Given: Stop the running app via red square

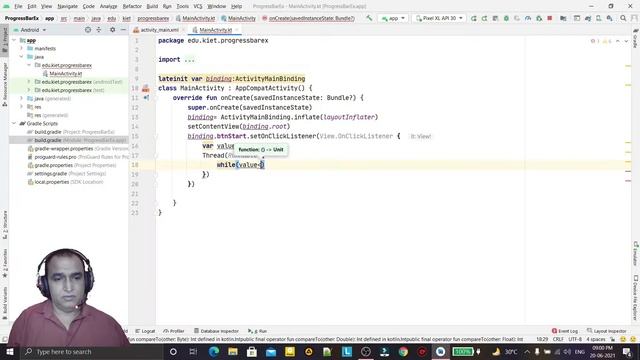Looking at the screenshot, I should pos(550,18).
